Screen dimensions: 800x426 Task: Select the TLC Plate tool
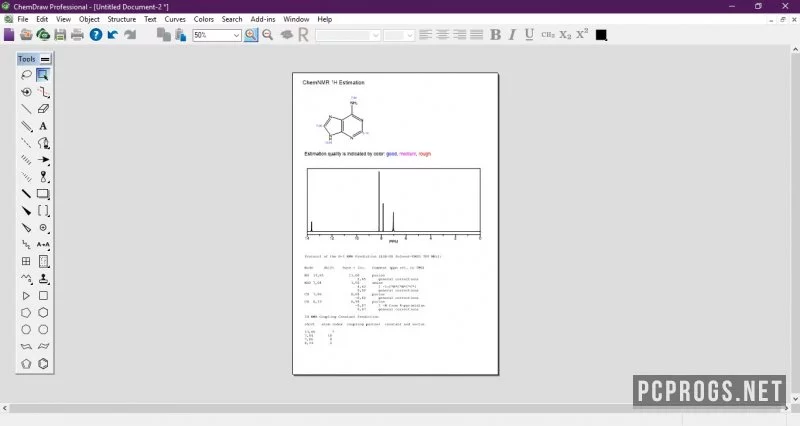click(43, 262)
